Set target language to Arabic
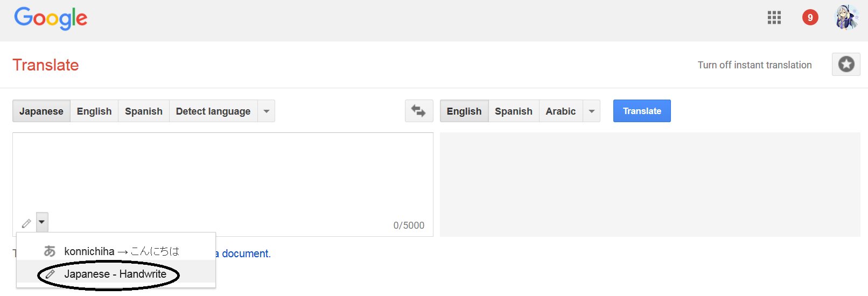 (x=561, y=111)
